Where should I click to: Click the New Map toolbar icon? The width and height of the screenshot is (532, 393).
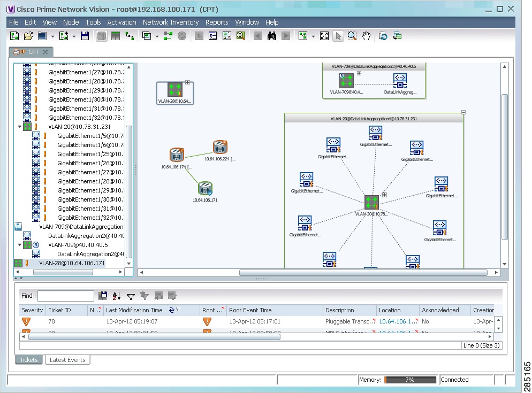click(14, 36)
